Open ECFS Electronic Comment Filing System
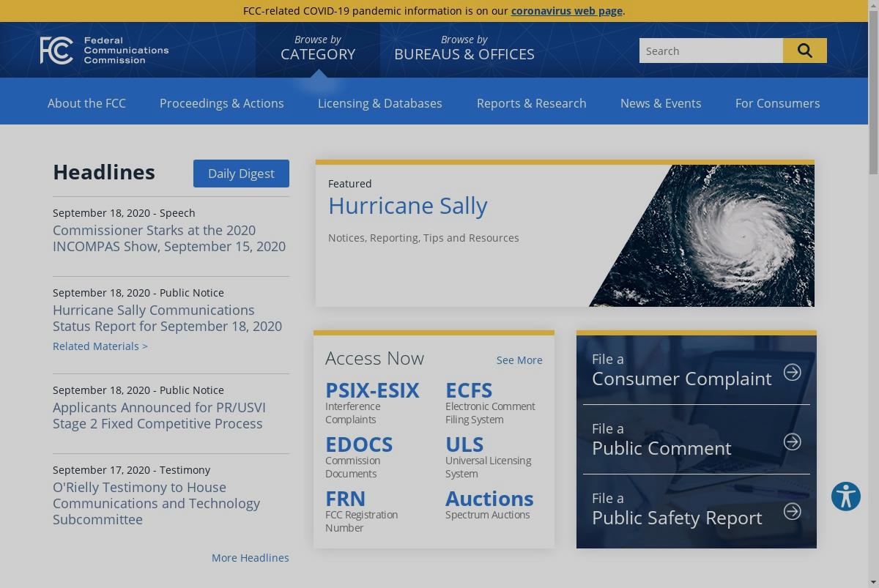This screenshot has width=879, height=588. pos(490,402)
